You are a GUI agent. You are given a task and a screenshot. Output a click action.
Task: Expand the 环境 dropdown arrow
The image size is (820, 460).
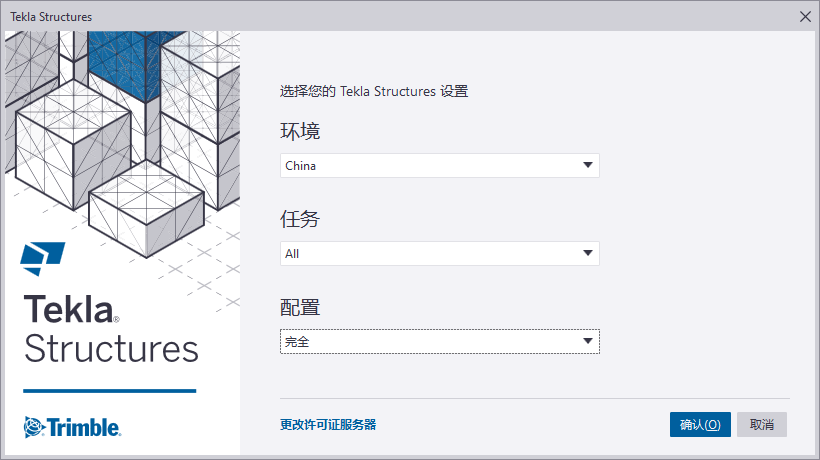(x=588, y=165)
